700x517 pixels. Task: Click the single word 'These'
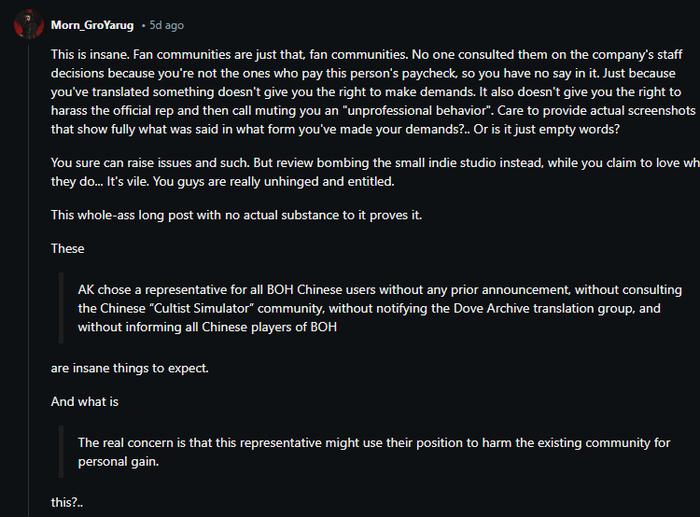pyautogui.click(x=67, y=248)
